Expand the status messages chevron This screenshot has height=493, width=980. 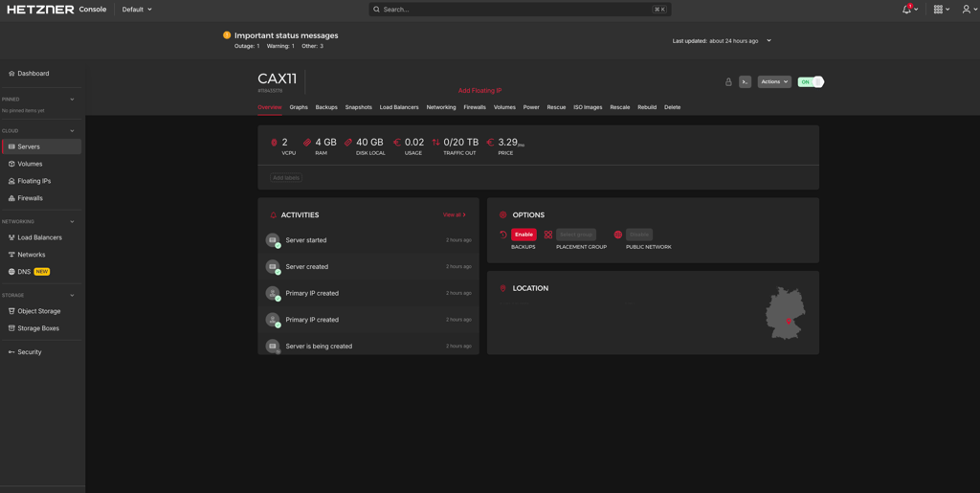coord(768,40)
